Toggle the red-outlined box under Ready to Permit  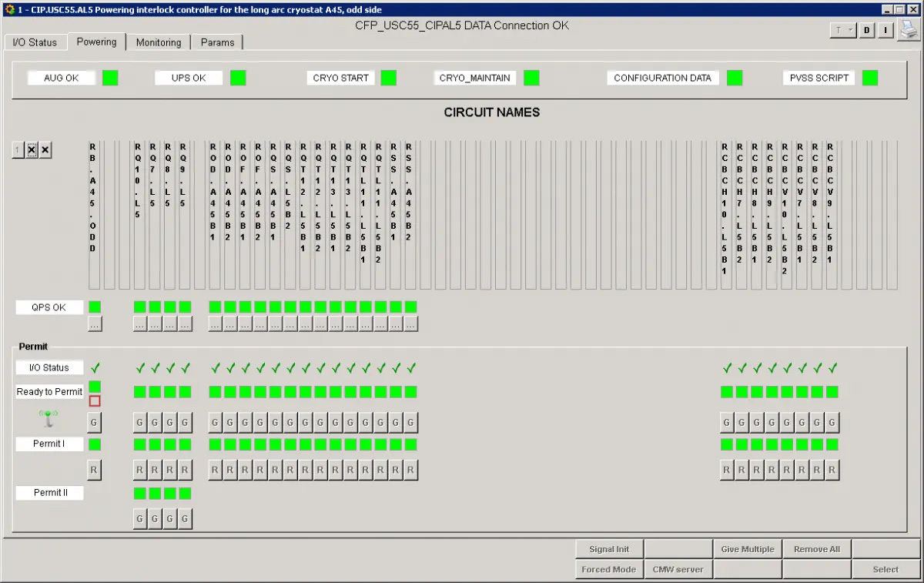pyautogui.click(x=95, y=401)
